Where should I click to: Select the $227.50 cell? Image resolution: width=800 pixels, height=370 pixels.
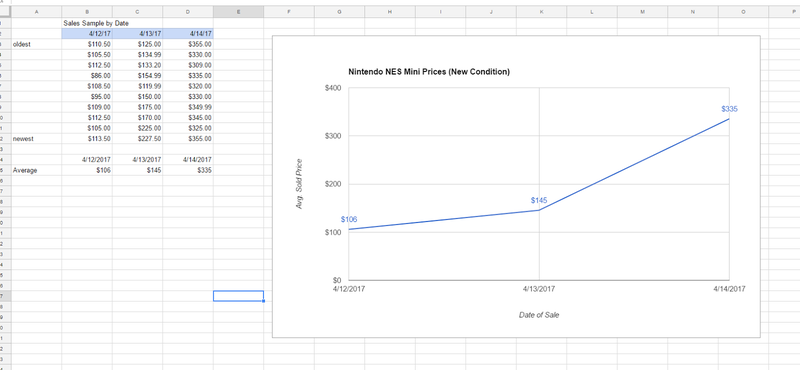(x=137, y=138)
